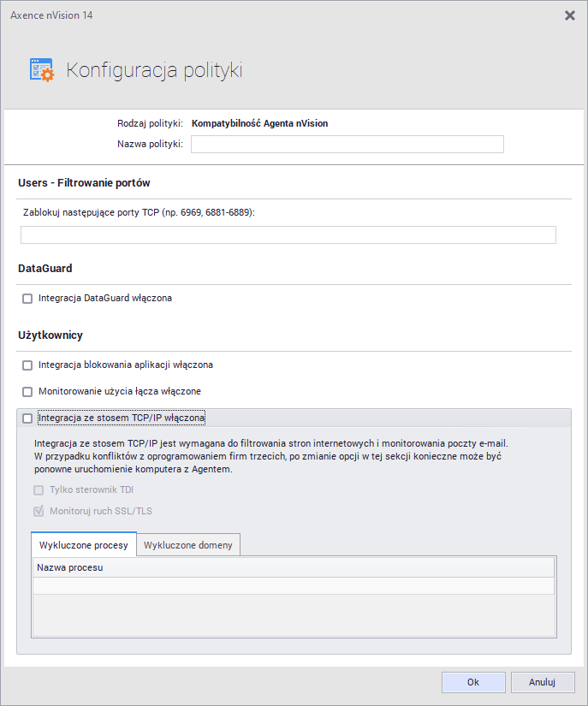Enable Integracja ze stosem TCP/IP checkbox
This screenshot has width=588, height=706.
27,418
